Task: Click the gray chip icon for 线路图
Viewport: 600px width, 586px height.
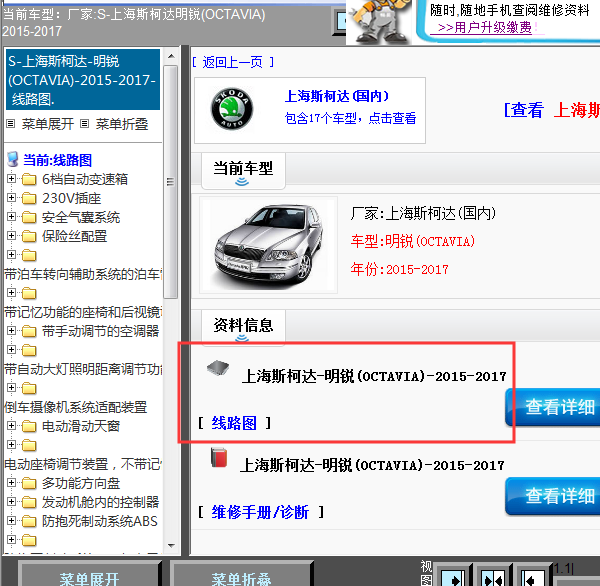Action: tap(218, 368)
